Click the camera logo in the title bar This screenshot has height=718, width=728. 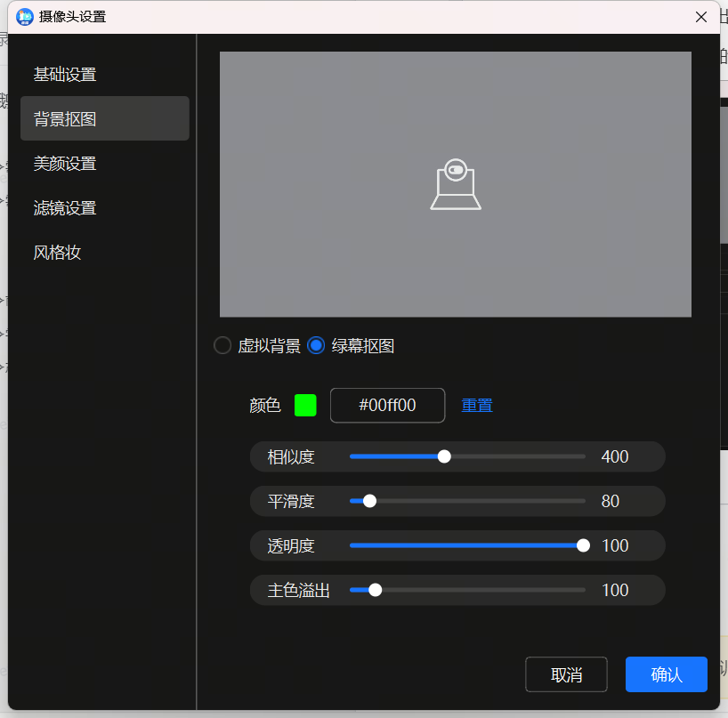click(x=24, y=16)
